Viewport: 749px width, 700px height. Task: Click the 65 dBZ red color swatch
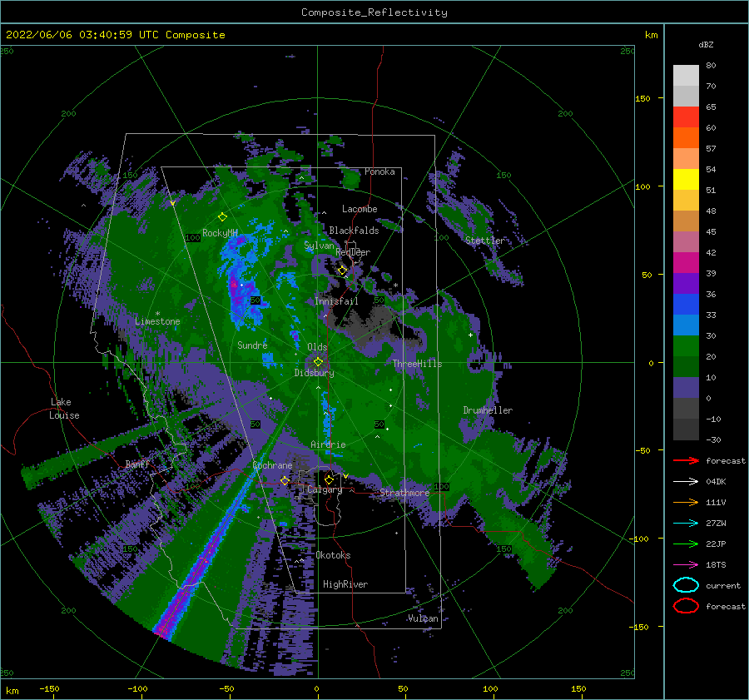click(686, 117)
